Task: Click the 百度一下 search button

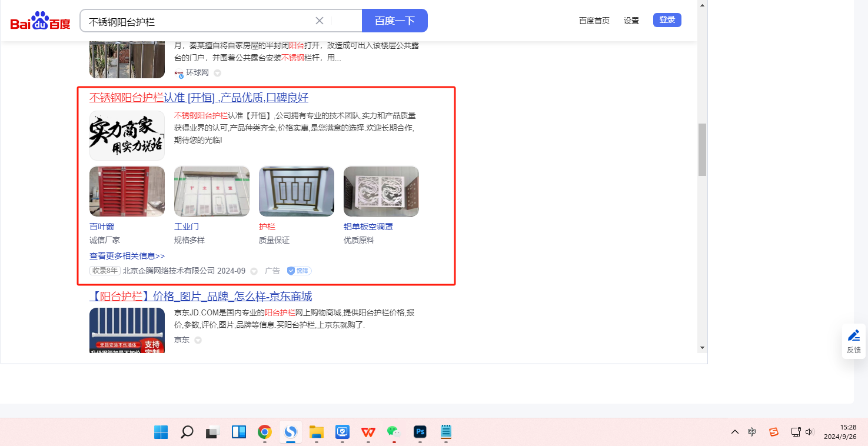Action: [395, 21]
